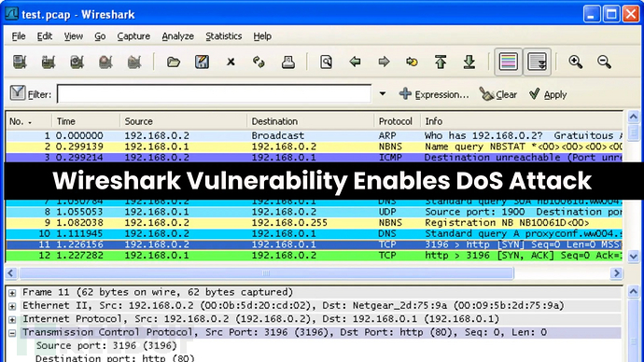The image size is (644, 362).
Task: Go forward in packet history arrow
Action: tap(384, 62)
